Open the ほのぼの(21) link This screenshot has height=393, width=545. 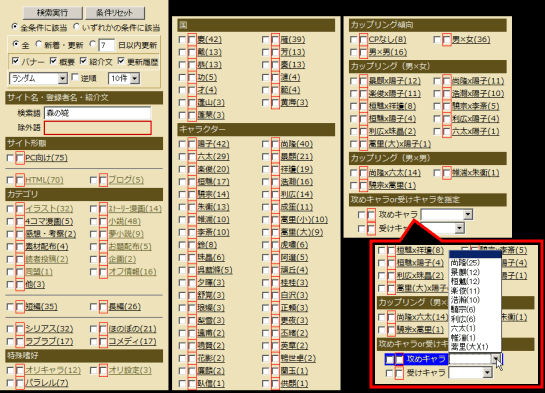(132, 329)
